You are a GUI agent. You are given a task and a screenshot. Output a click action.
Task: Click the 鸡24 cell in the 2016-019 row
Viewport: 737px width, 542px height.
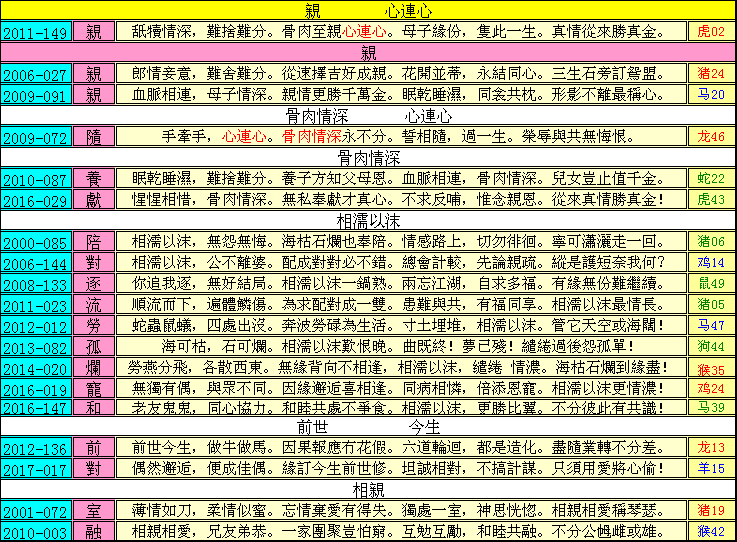click(711, 388)
